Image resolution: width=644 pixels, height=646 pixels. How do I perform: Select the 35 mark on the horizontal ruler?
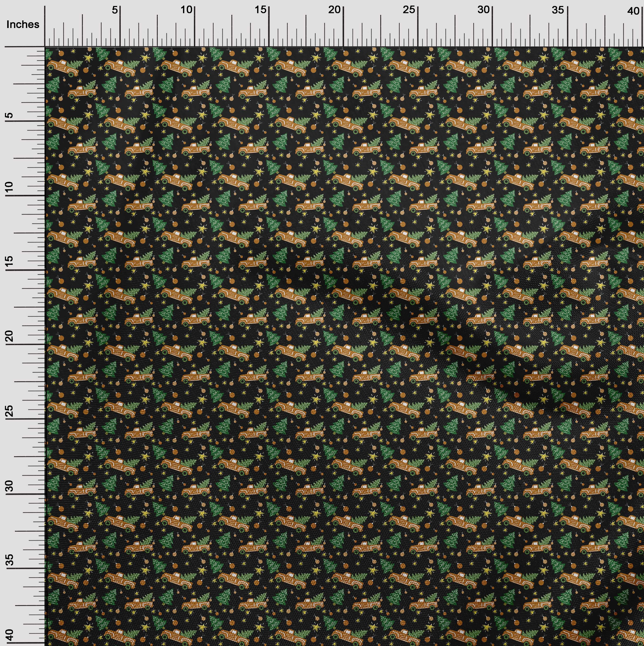tap(558, 10)
